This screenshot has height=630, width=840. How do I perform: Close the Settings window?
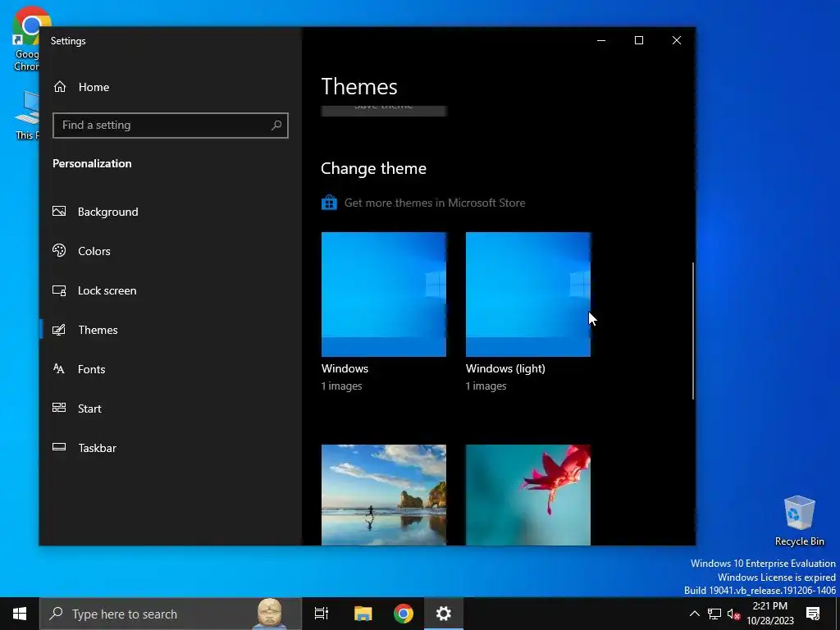pos(677,40)
